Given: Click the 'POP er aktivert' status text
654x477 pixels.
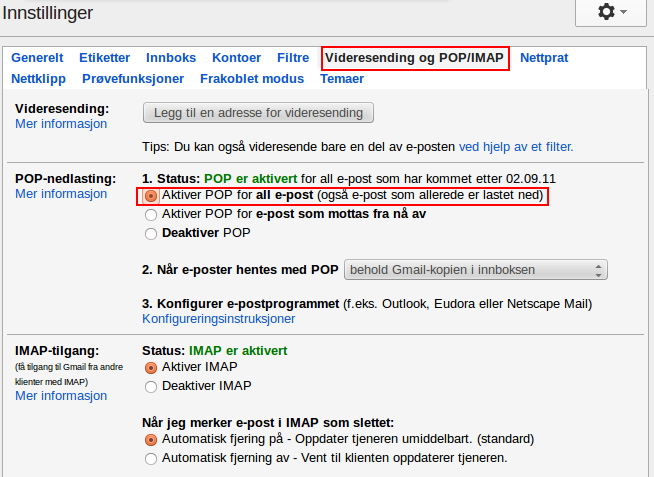Looking at the screenshot, I should [250, 179].
